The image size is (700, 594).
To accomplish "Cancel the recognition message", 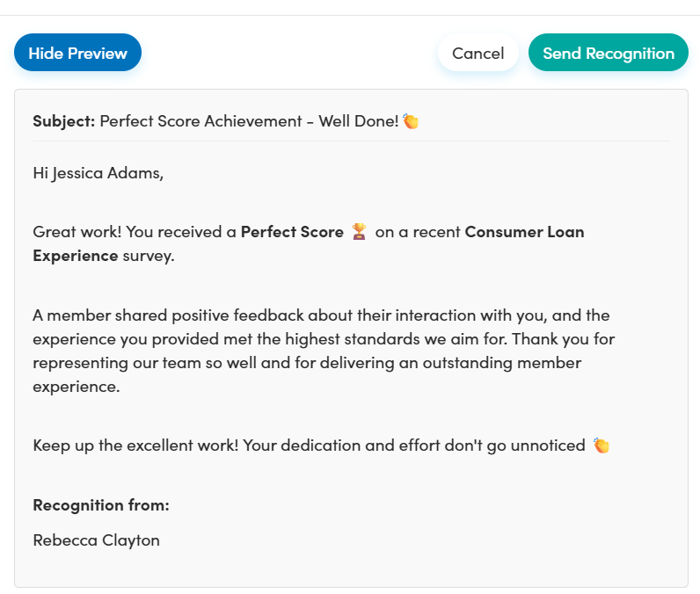I will coord(478,53).
